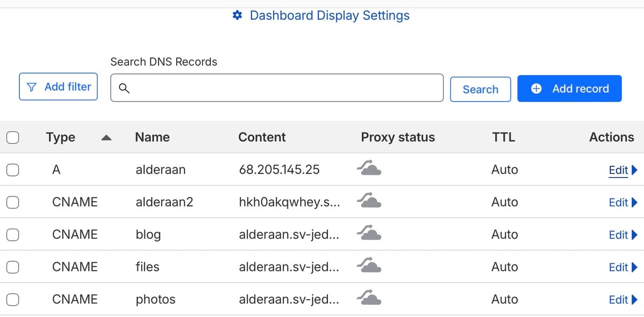The image size is (644, 317).
Task: Click the filter funnel icon on Add filter
Action: [32, 86]
